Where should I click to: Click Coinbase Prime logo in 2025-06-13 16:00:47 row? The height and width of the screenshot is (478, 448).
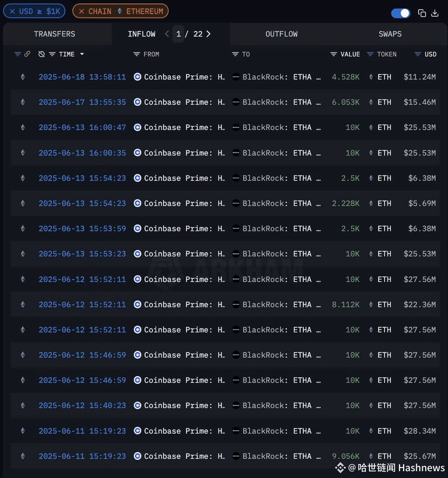coord(137,127)
